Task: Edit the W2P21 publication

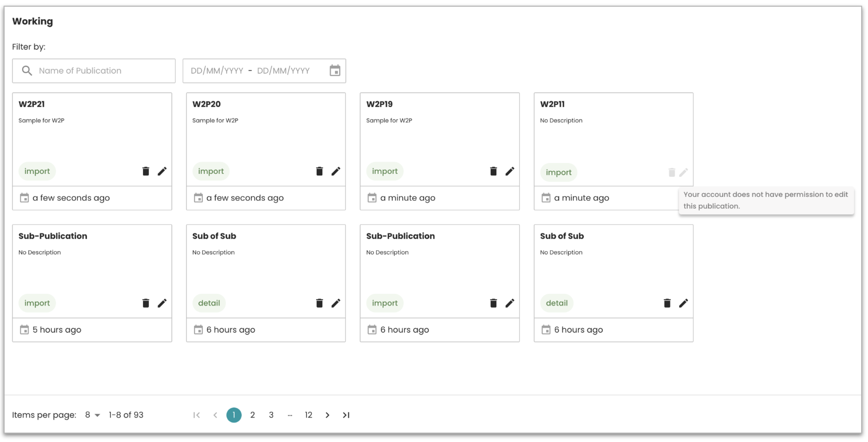Action: tap(162, 171)
